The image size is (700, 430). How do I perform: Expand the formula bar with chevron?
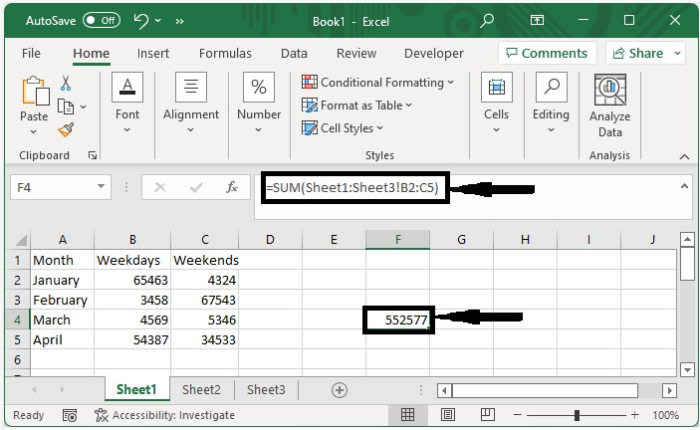tap(684, 186)
